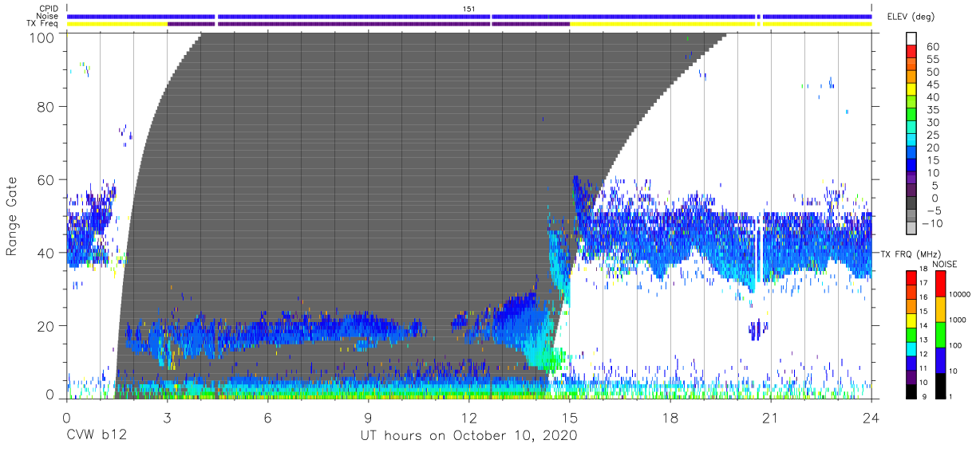Click the 21 tick label on the UT hours axis
The width and height of the screenshot is (980, 452).
point(771,418)
